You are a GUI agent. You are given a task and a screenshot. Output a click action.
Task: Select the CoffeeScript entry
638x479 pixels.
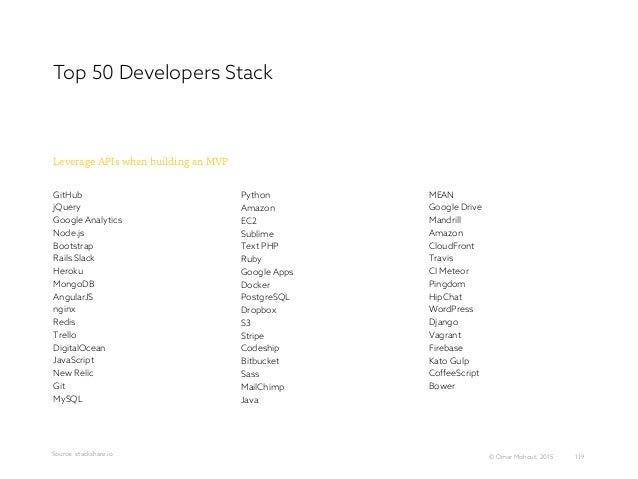(454, 373)
